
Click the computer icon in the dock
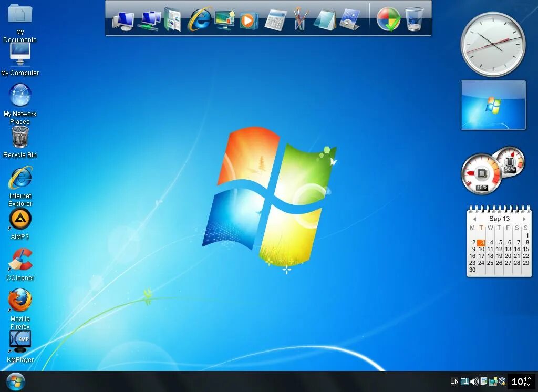click(x=123, y=20)
